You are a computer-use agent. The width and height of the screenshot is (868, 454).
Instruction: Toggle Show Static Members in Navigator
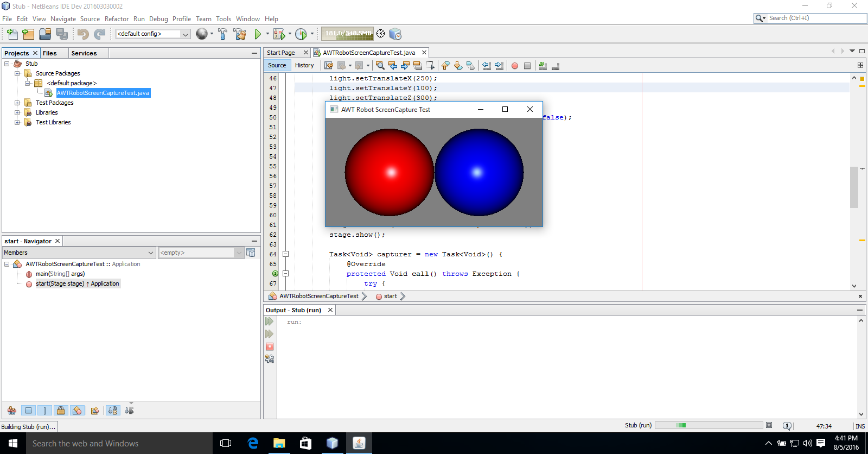point(44,411)
